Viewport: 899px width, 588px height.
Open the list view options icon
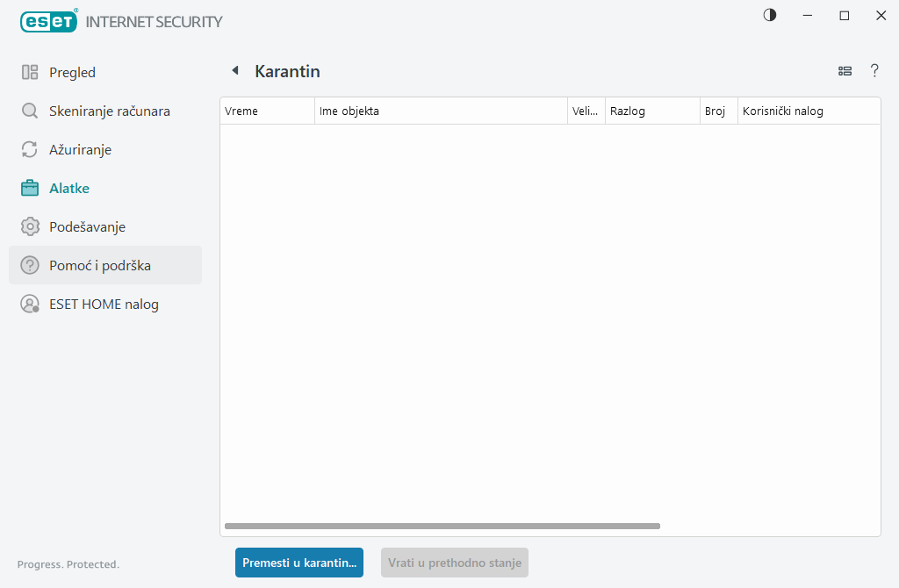[x=845, y=71]
